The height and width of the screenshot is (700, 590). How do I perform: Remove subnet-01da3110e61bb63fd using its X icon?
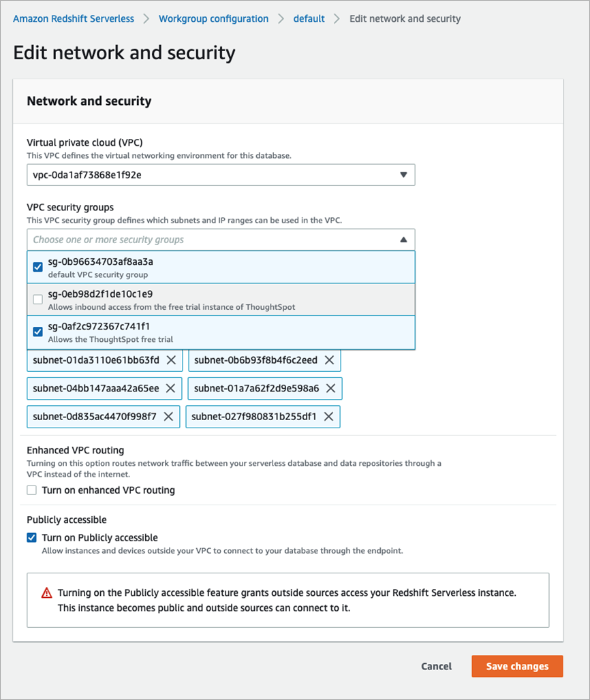click(172, 360)
